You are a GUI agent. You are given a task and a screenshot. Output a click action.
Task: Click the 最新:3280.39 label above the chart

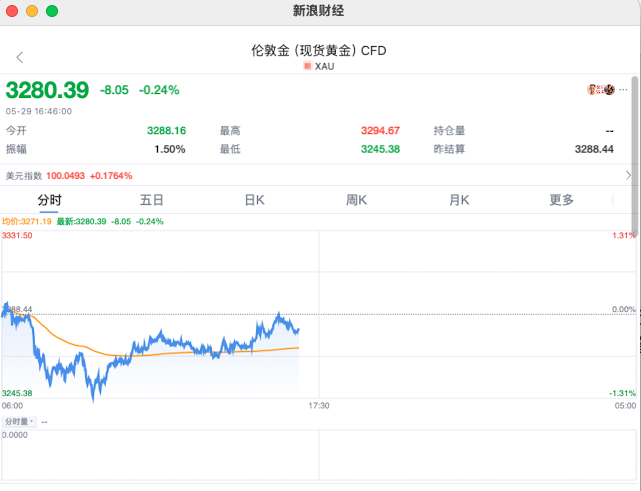click(81, 221)
